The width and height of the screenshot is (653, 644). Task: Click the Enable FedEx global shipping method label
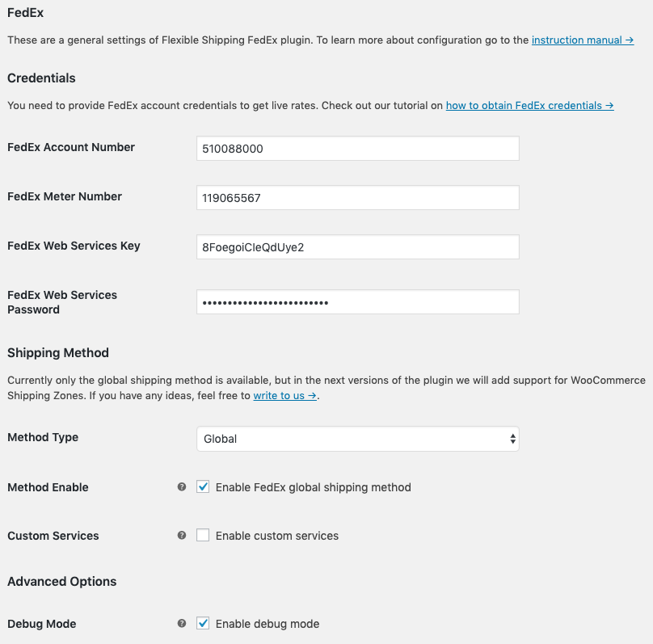click(314, 487)
